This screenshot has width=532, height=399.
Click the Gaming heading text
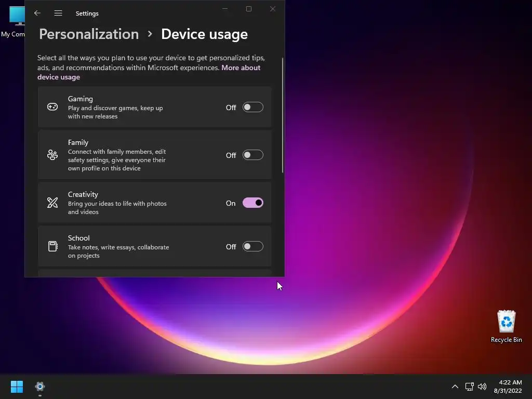[80, 99]
